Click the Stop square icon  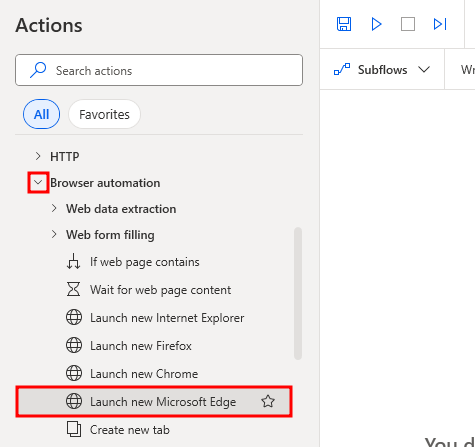(x=408, y=24)
